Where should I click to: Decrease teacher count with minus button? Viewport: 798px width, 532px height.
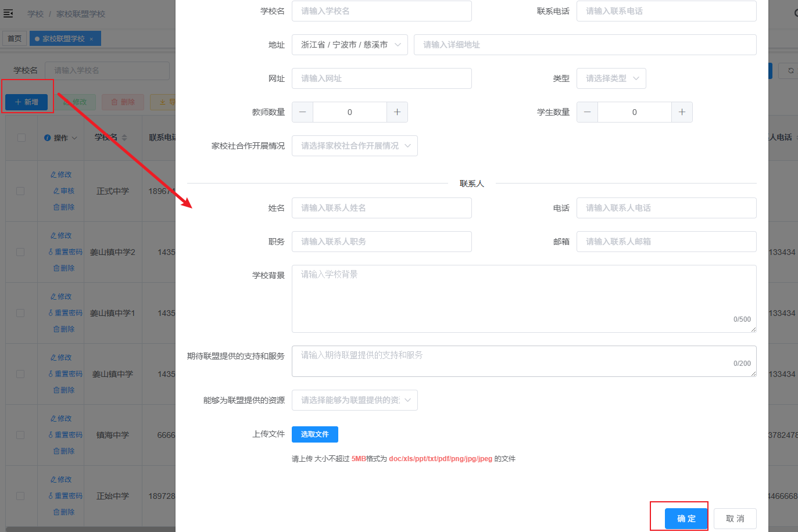[x=302, y=112]
